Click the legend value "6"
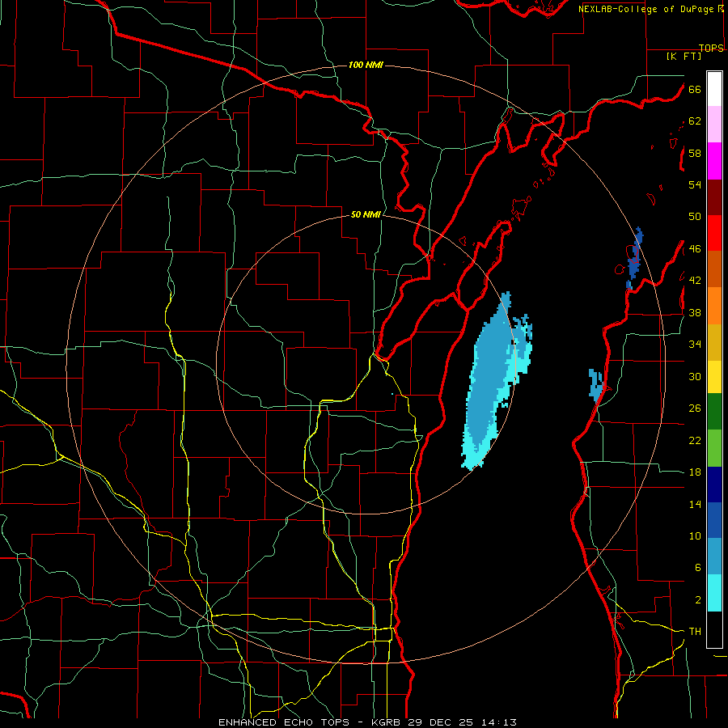This screenshot has height=728, width=728. pyautogui.click(x=697, y=568)
